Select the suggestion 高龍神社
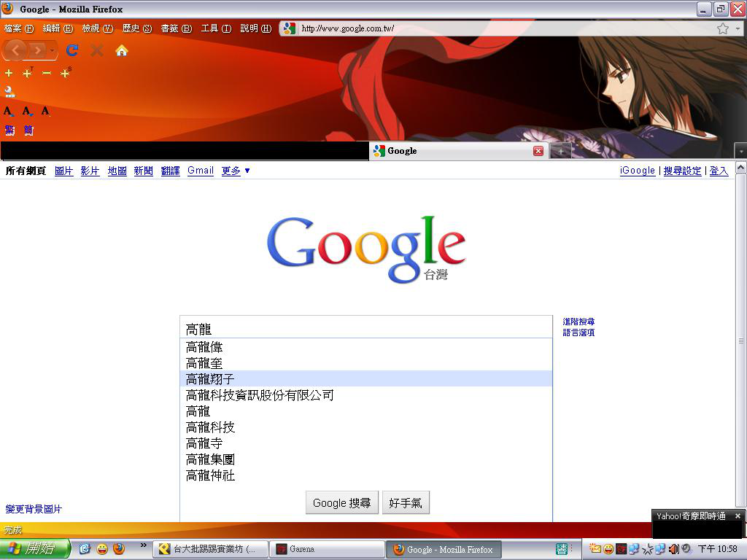747x560 pixels. [x=366, y=475]
